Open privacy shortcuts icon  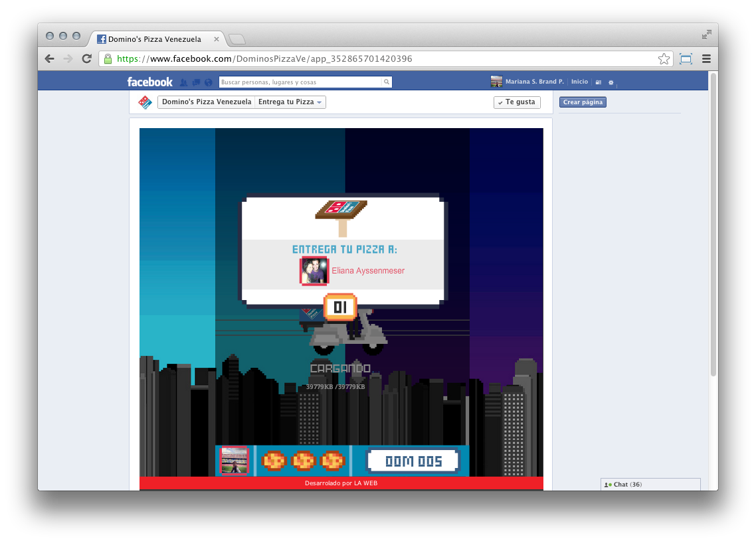[x=599, y=82]
